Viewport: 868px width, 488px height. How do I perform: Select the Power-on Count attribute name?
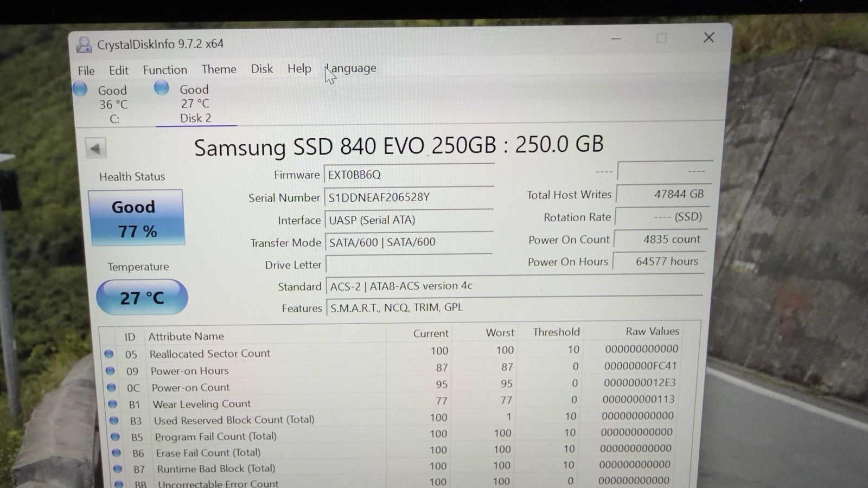(x=190, y=387)
